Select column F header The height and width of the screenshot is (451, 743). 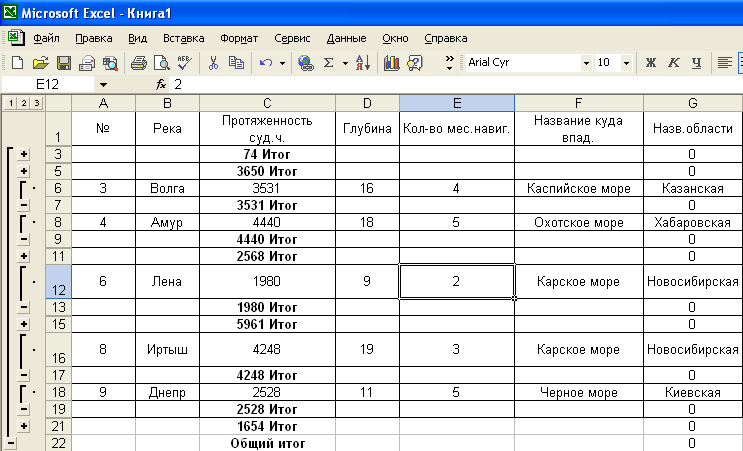(579, 103)
